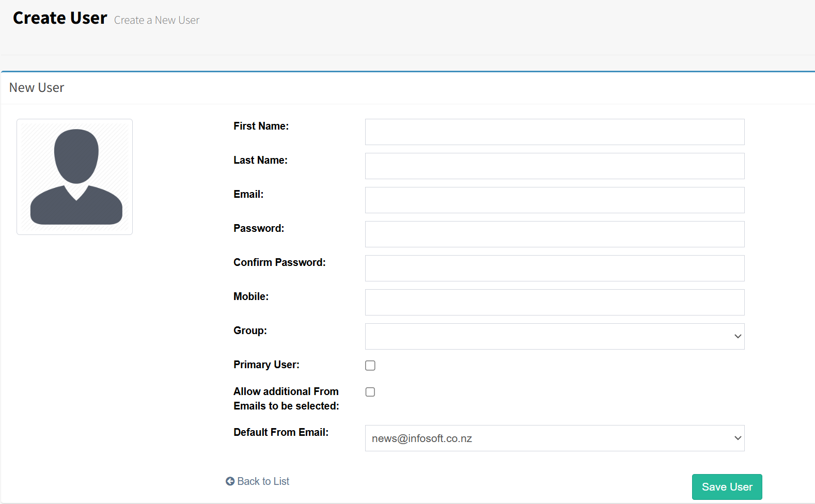
Task: Click the Back to List link
Action: point(258,481)
